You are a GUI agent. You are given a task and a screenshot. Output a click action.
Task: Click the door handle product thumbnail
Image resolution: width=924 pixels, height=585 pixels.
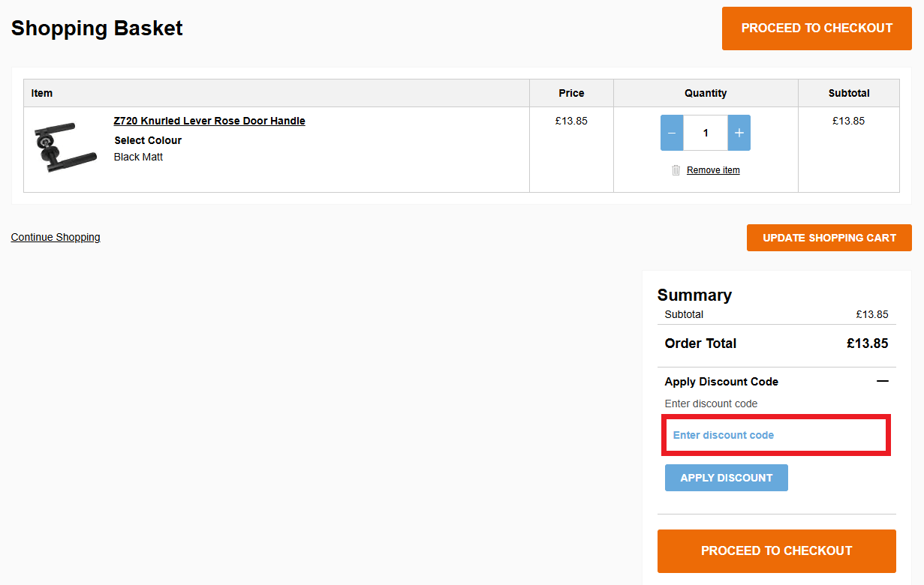click(x=66, y=147)
